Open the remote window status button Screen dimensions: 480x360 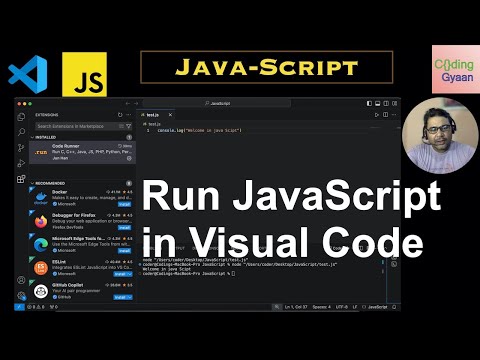[x=20, y=307]
